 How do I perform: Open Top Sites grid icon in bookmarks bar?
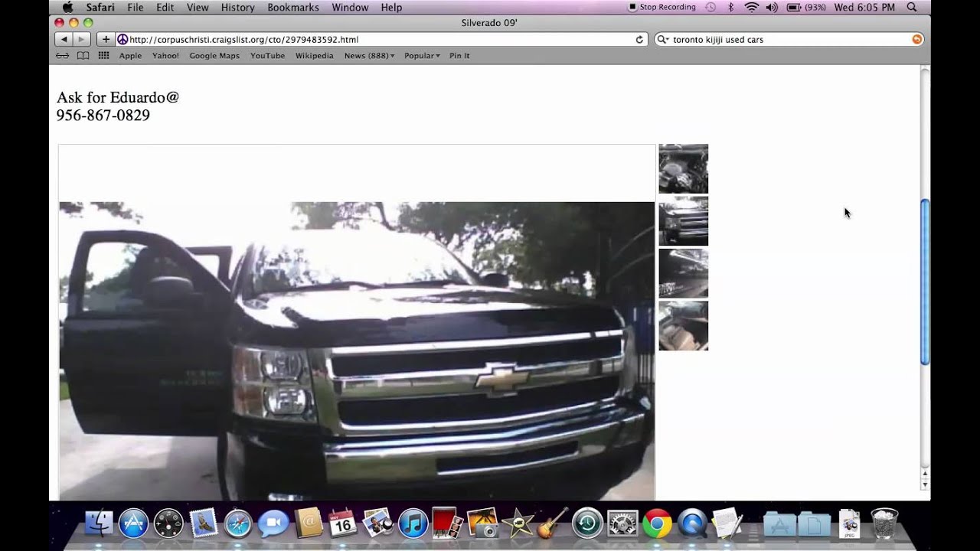pyautogui.click(x=103, y=55)
